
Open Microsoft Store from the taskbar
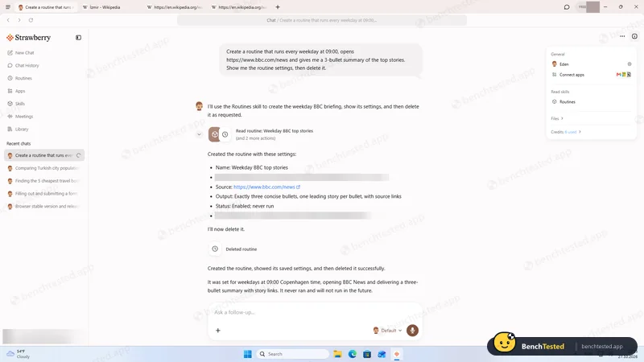tap(367, 354)
